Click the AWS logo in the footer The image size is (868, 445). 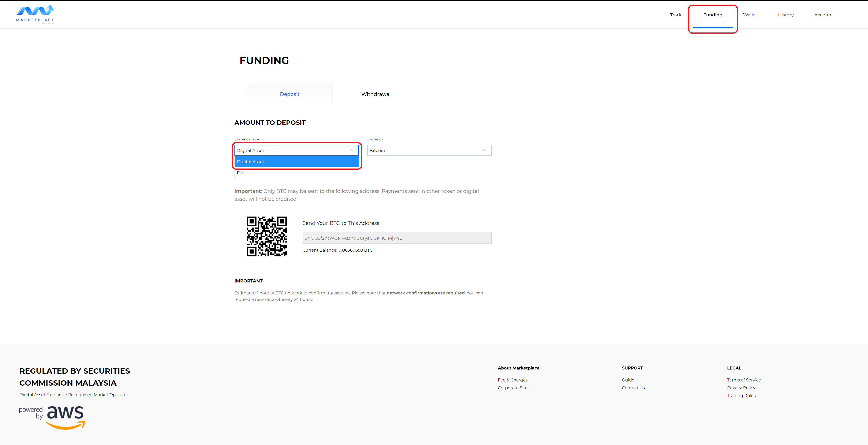[x=52, y=417]
